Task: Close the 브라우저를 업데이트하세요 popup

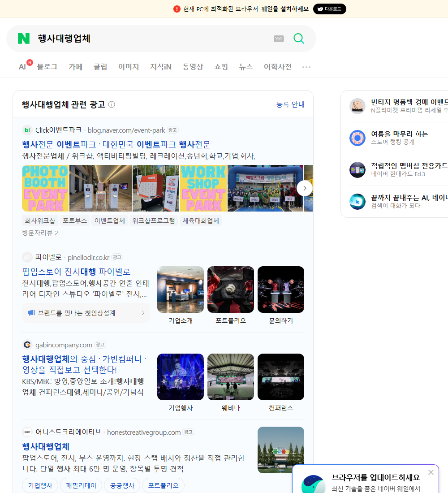Action: 431,472
